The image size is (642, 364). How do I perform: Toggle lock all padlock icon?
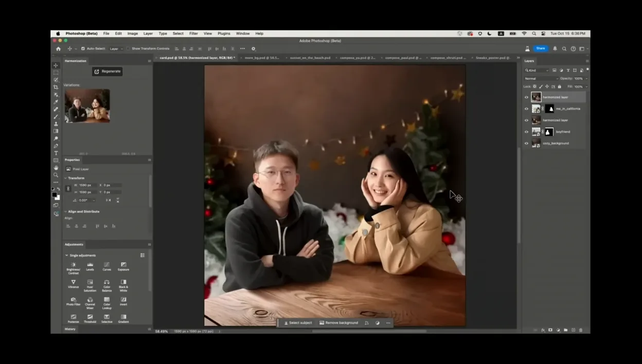tap(560, 86)
